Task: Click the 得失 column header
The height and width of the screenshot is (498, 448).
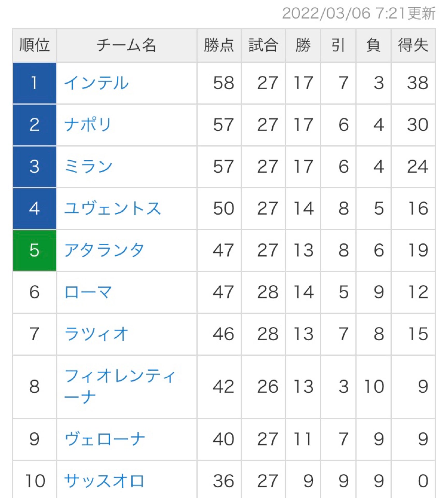Action: coord(413,45)
